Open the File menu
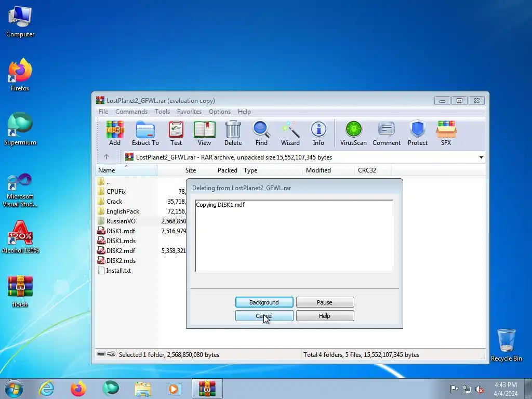The height and width of the screenshot is (399, 532). pyautogui.click(x=103, y=112)
